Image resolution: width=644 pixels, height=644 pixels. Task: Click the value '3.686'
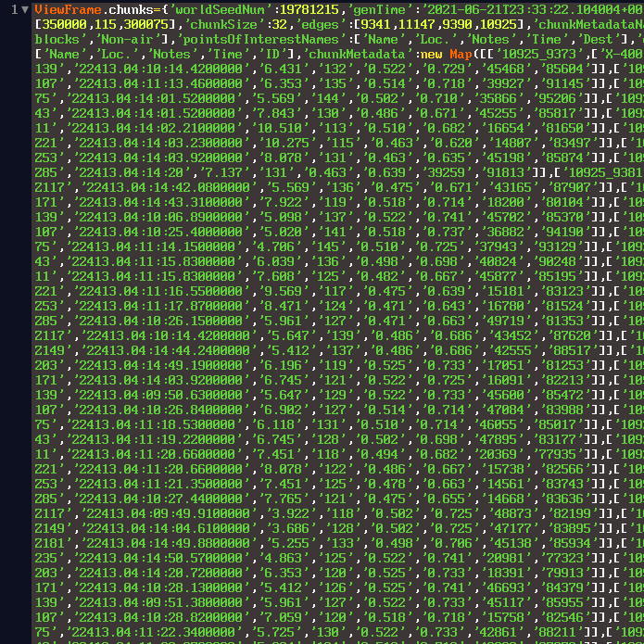point(286,527)
